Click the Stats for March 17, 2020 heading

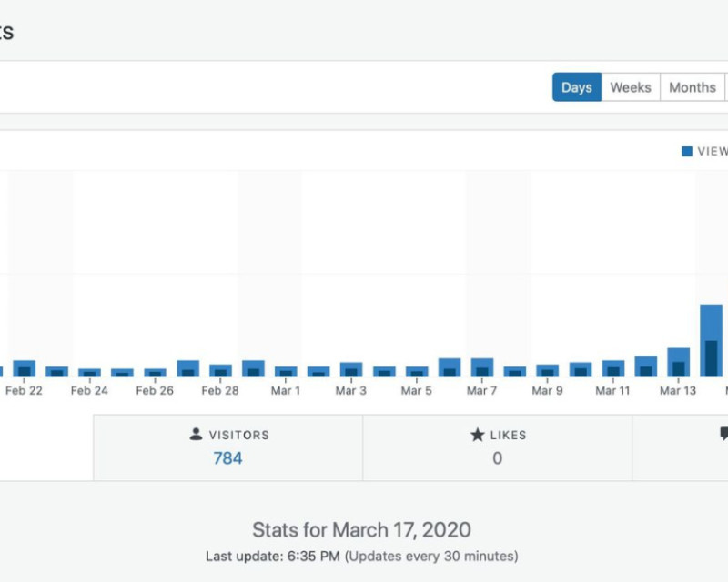pyautogui.click(x=361, y=530)
